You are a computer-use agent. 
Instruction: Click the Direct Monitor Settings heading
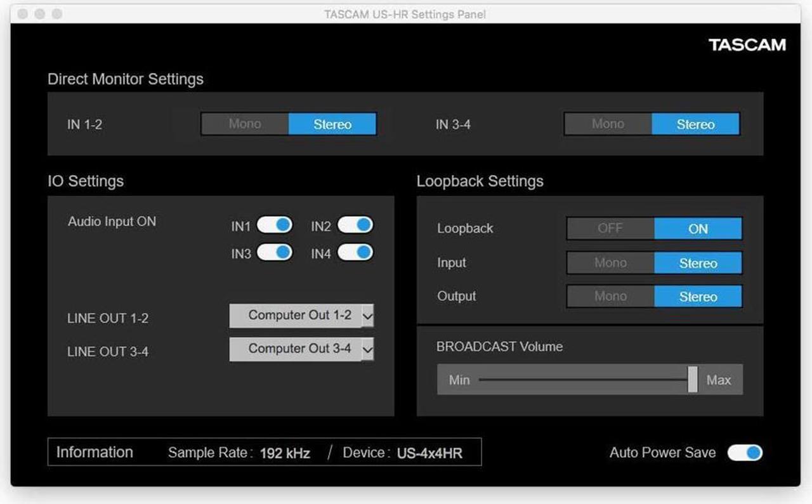pos(126,79)
